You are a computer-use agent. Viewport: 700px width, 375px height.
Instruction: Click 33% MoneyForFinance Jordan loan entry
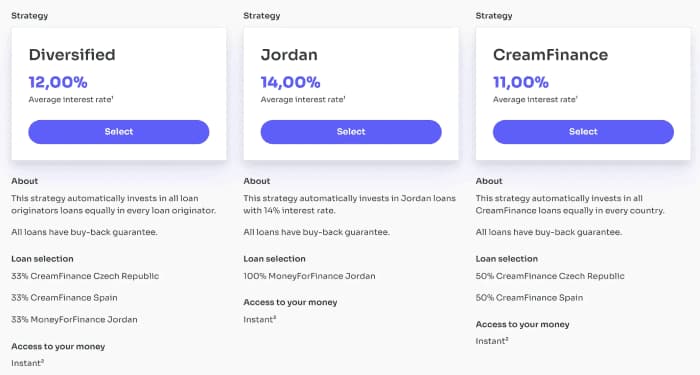pos(75,320)
